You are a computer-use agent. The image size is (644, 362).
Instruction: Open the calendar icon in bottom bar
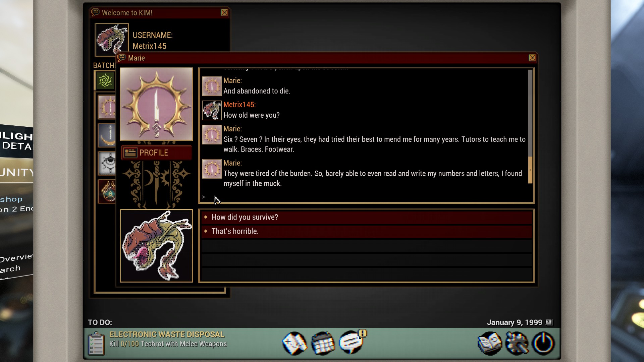click(x=323, y=343)
